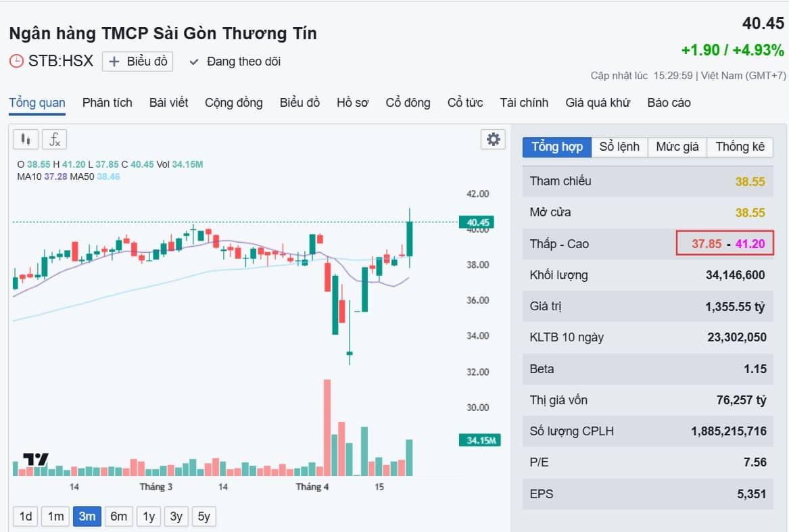Show the Mức giá tab
The image size is (789, 532).
tap(677, 147)
